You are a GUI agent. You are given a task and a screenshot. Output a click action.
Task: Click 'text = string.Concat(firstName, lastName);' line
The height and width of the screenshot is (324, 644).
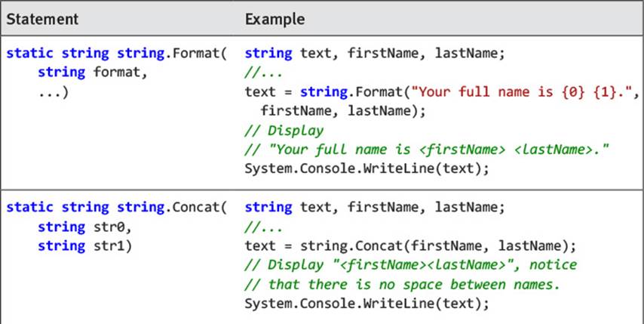point(410,246)
